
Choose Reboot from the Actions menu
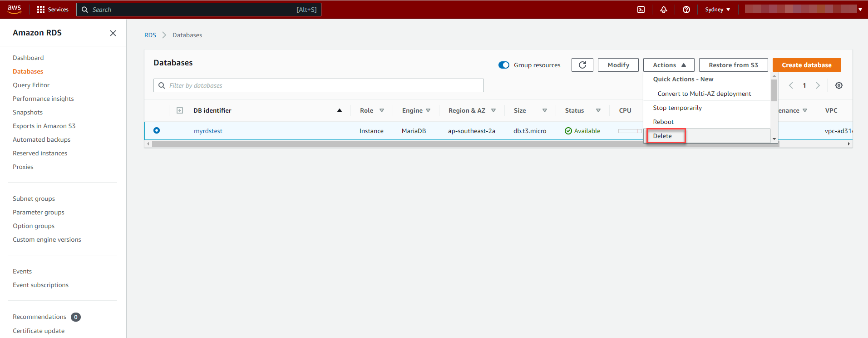(663, 122)
